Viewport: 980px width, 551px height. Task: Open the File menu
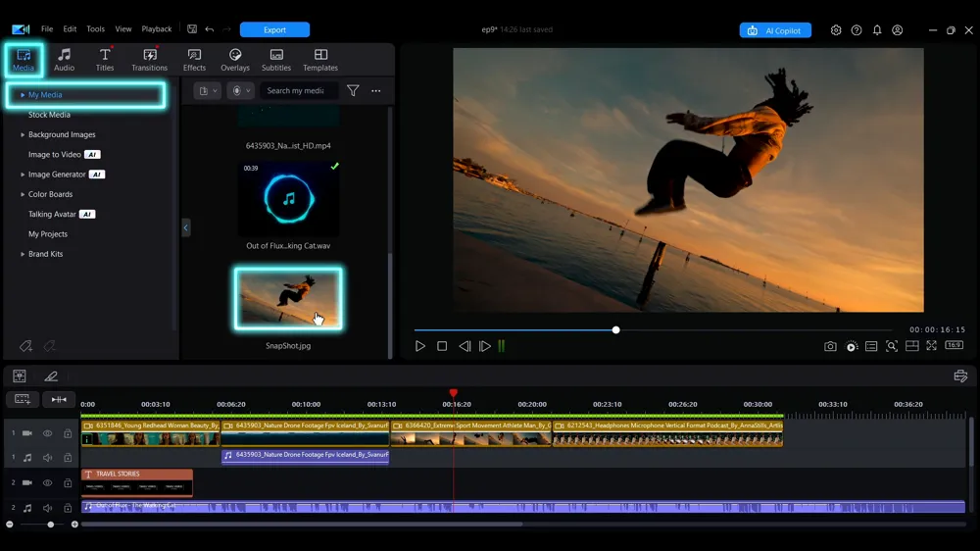tap(47, 28)
